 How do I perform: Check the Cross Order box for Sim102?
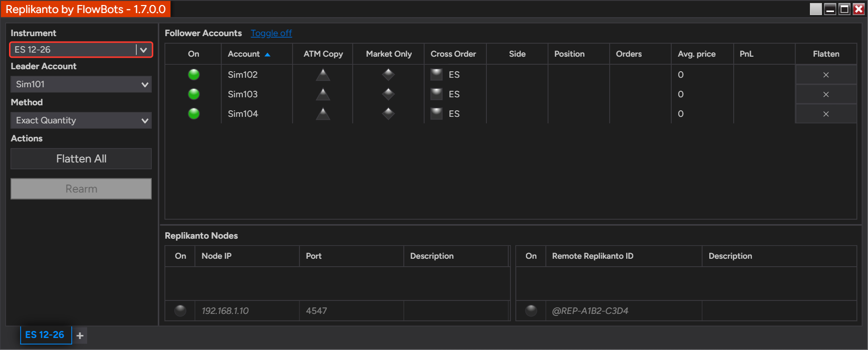437,75
